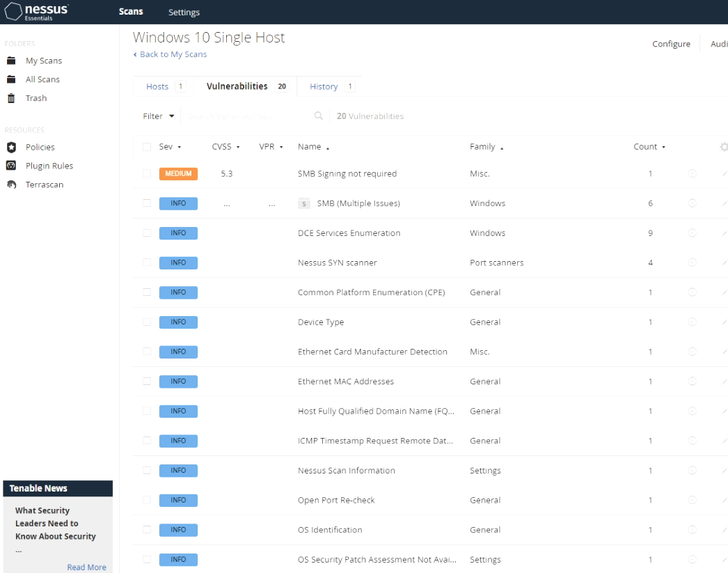Click the Nessus Essentials logo
The height and width of the screenshot is (573, 728).
click(36, 11)
